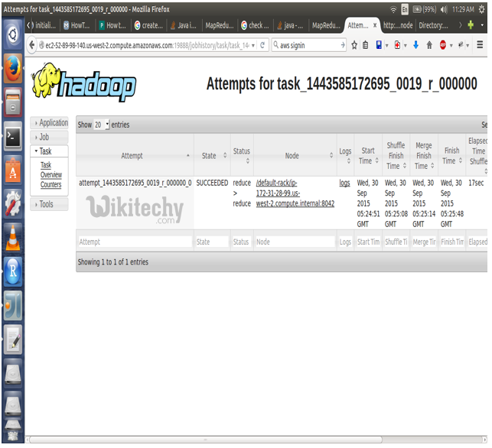Open Ubuntu Software Center launcher icon
Screen dimensions: 492x448
(x=12, y=171)
